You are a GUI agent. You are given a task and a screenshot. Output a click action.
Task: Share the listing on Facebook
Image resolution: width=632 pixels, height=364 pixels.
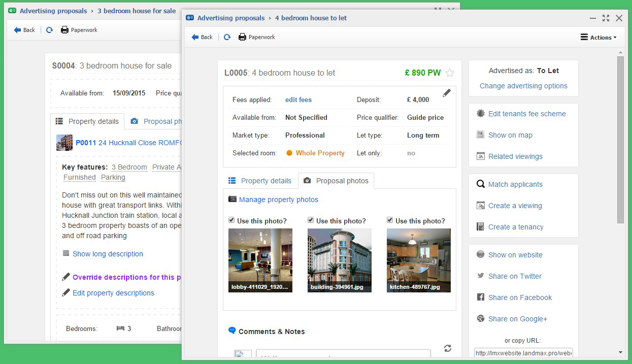[520, 297]
